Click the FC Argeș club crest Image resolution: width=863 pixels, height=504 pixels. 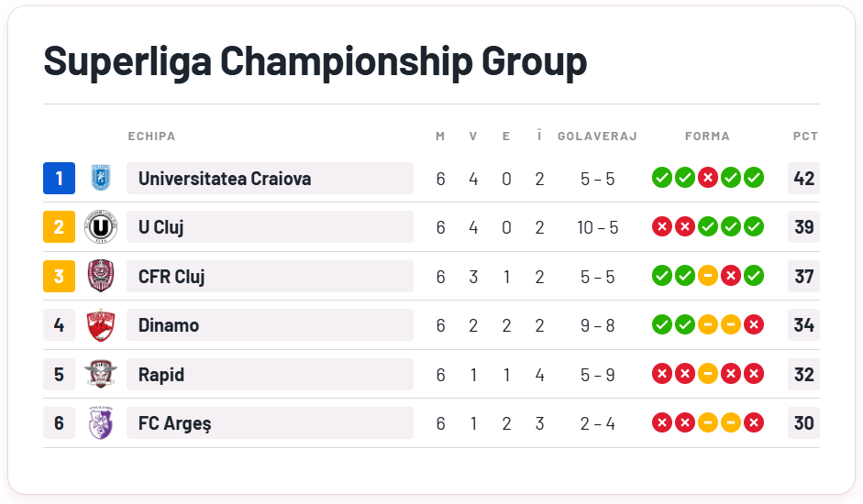(x=100, y=423)
